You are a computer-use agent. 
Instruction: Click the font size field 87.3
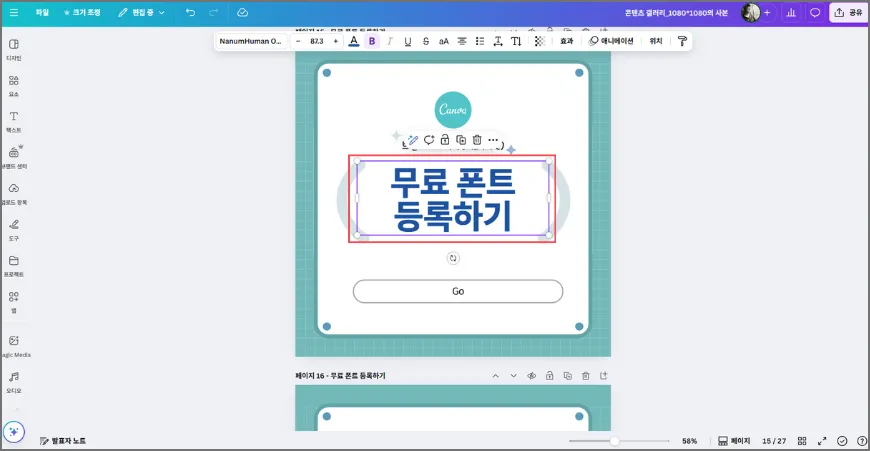[317, 41]
